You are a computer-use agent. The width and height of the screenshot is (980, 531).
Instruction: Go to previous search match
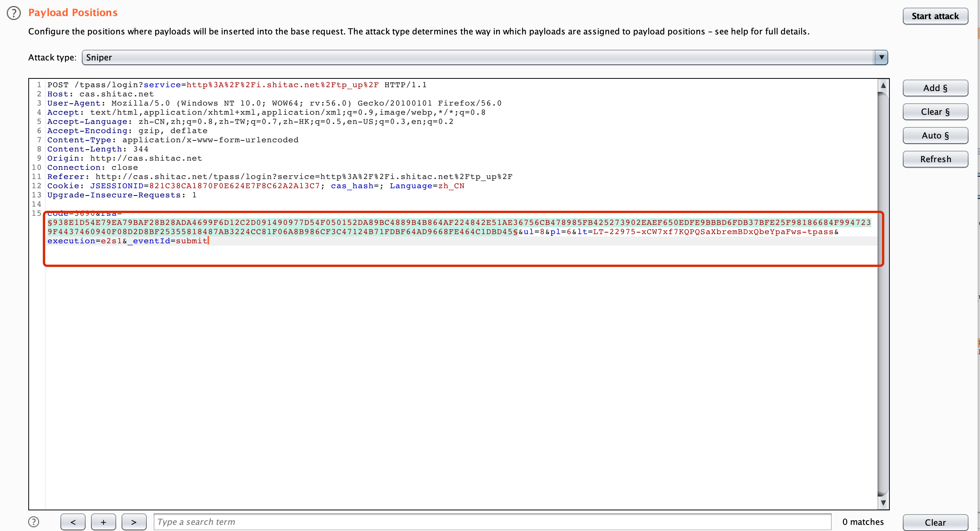tap(73, 522)
